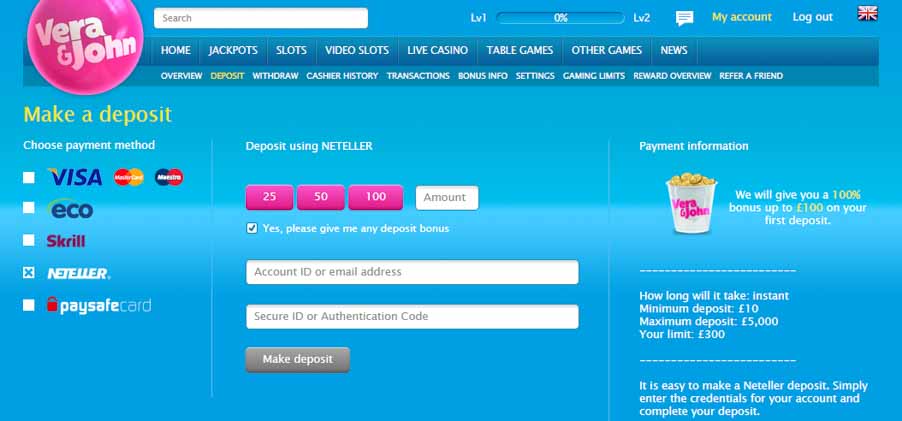The height and width of the screenshot is (421, 902).
Task: Open the SLOTS menu
Action: pos(291,51)
